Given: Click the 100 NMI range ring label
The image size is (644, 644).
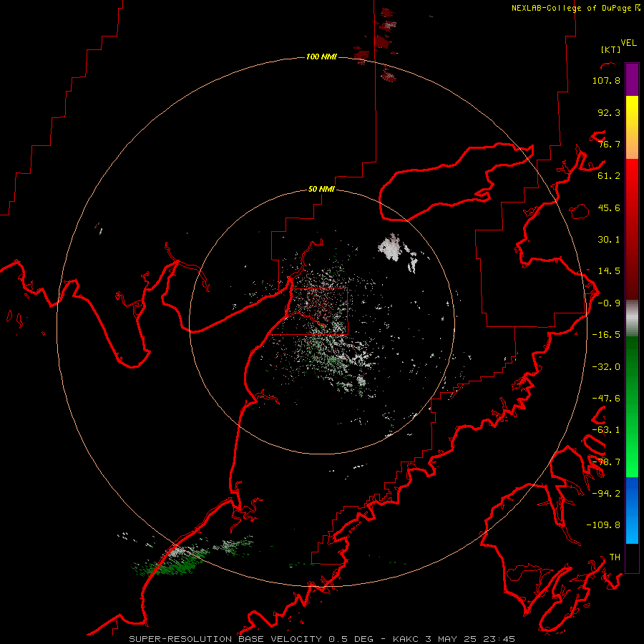Looking at the screenshot, I should 321,57.
